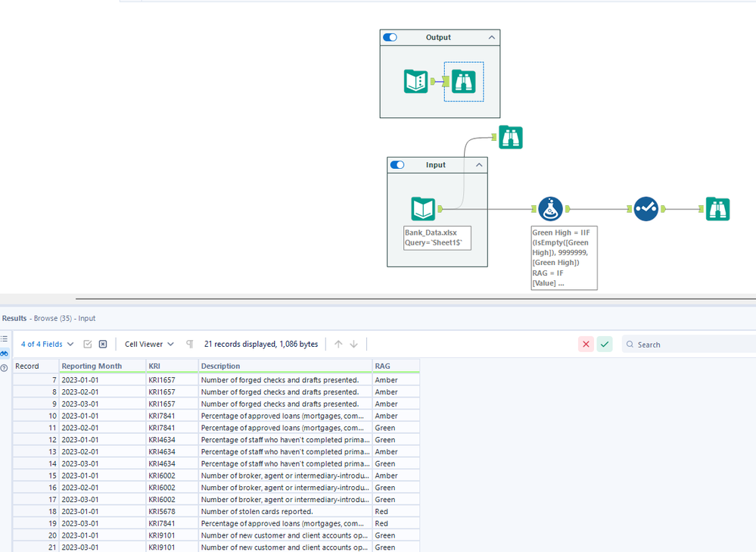Image resolution: width=756 pixels, height=552 pixels.
Task: Click Reporting Month cell of record 8
Action: (x=102, y=391)
